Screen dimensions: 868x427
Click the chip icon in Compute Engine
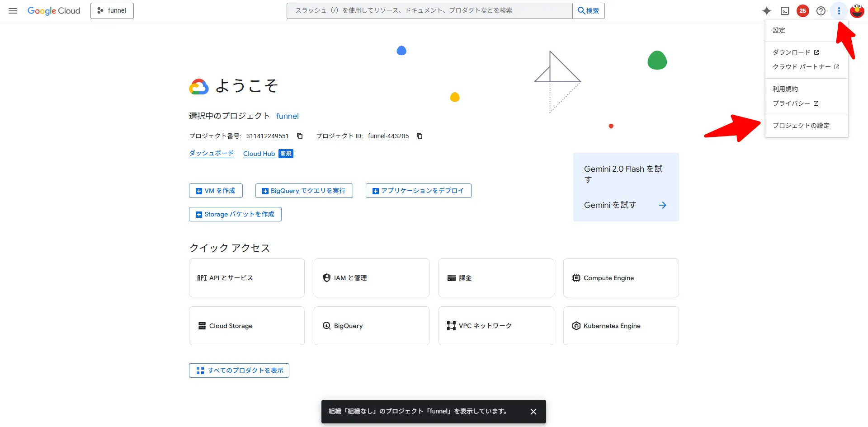point(576,278)
